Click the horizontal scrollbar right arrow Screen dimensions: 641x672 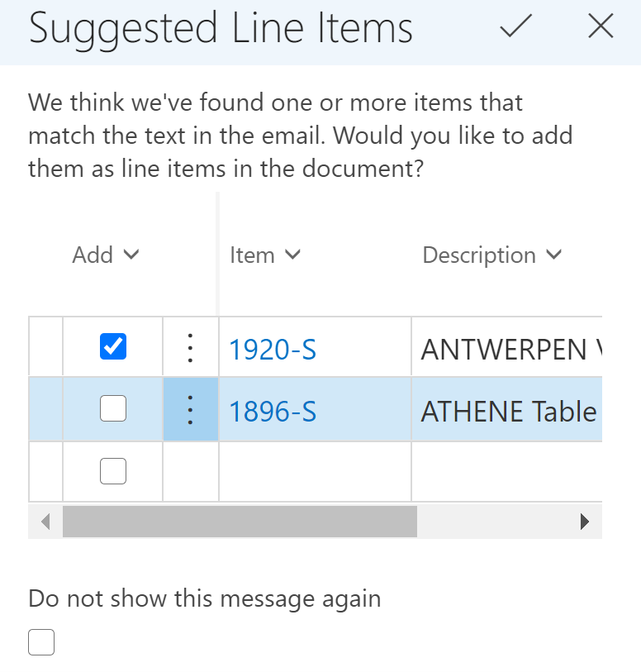click(x=585, y=522)
